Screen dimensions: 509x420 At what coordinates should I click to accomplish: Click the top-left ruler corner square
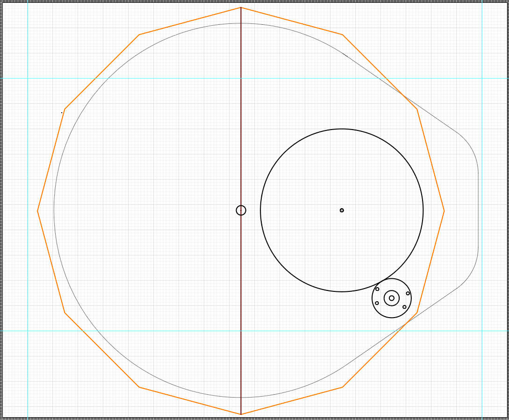[x=2, y=2]
